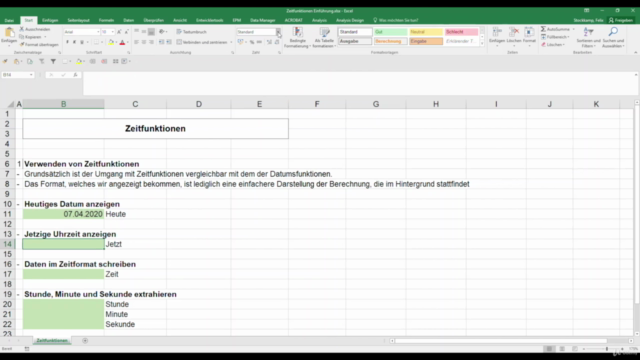This screenshot has height=360, width=640.
Task: Open the font color dropdown arrow
Action: click(127, 42)
